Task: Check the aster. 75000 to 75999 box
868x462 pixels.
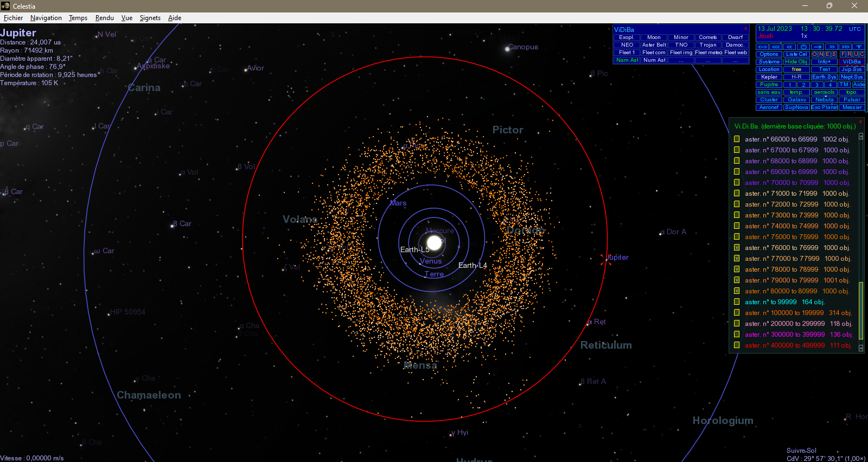Action: [x=737, y=236]
